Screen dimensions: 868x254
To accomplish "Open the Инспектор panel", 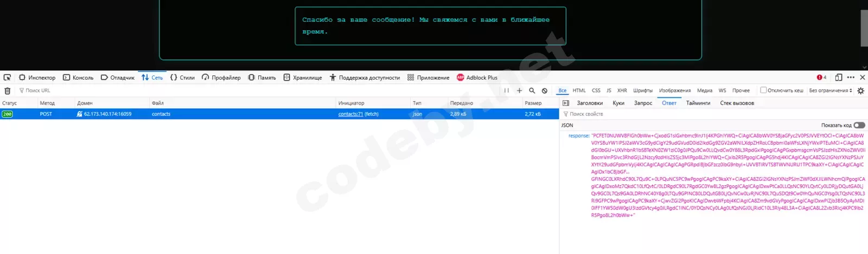I will (x=37, y=77).
